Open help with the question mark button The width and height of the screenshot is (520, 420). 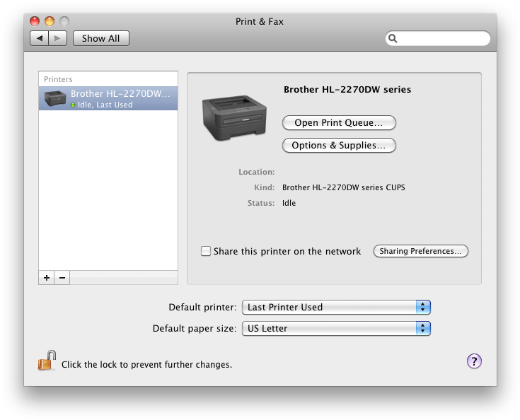(474, 361)
